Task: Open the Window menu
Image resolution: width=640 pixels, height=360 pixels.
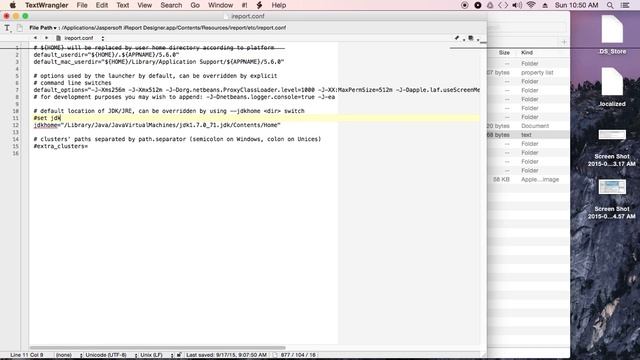Action: [220, 5]
